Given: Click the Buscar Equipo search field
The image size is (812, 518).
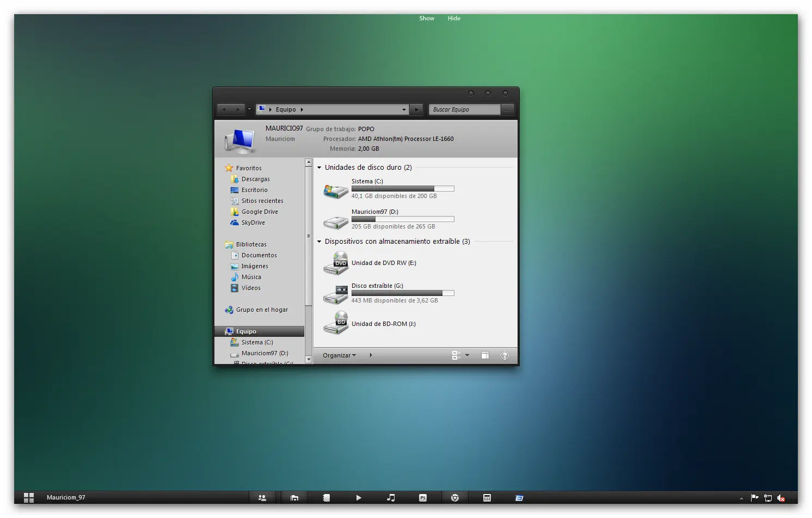Looking at the screenshot, I should point(464,109).
